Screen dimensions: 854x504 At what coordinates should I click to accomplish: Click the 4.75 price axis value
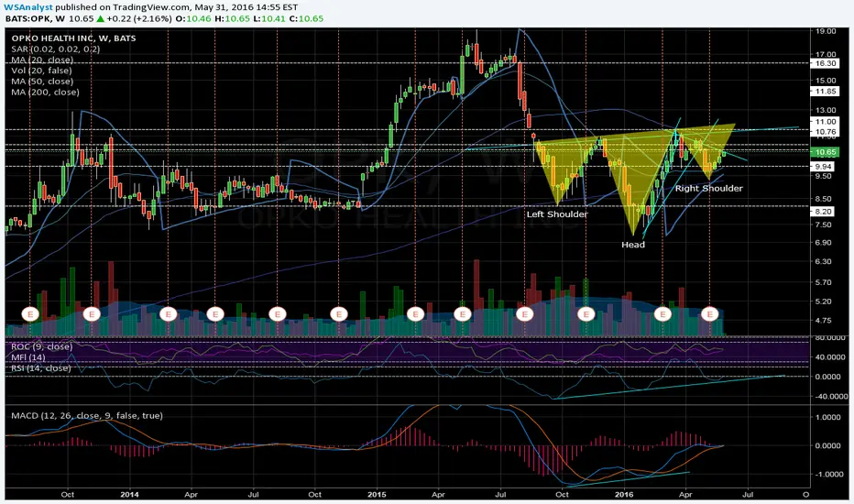pyautogui.click(x=824, y=321)
